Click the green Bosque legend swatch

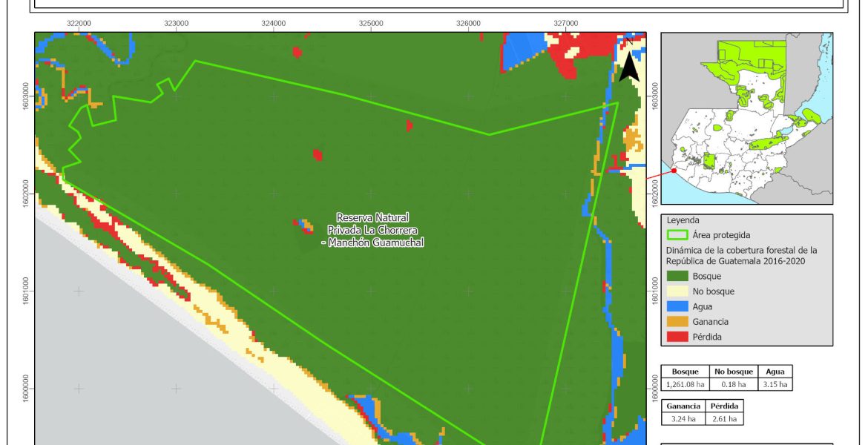(678, 276)
